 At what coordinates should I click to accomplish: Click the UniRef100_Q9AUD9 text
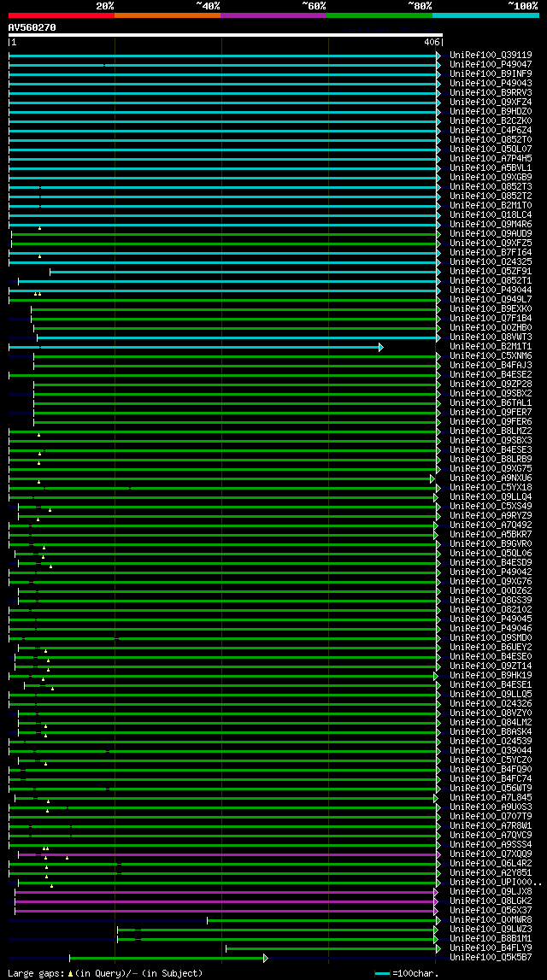pyautogui.click(x=491, y=234)
